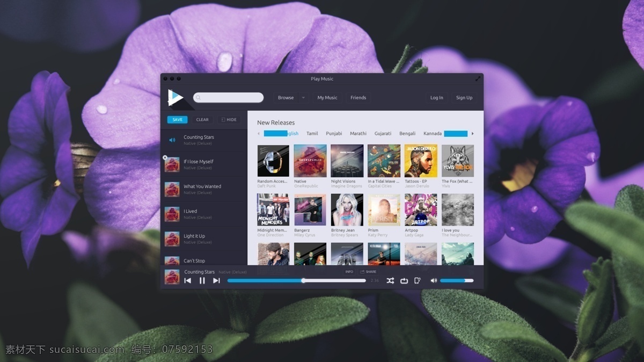Seek using the song progress bar

pyautogui.click(x=297, y=280)
